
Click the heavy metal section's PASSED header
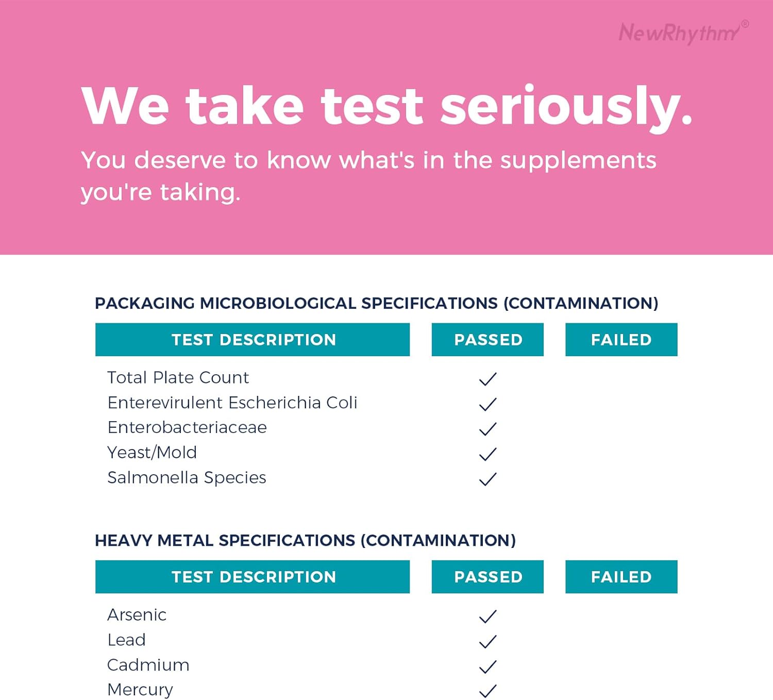[x=488, y=577]
